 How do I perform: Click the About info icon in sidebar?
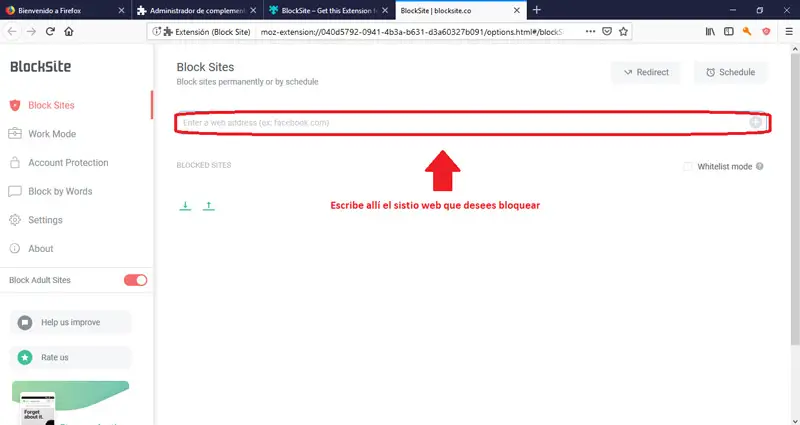[x=15, y=248]
